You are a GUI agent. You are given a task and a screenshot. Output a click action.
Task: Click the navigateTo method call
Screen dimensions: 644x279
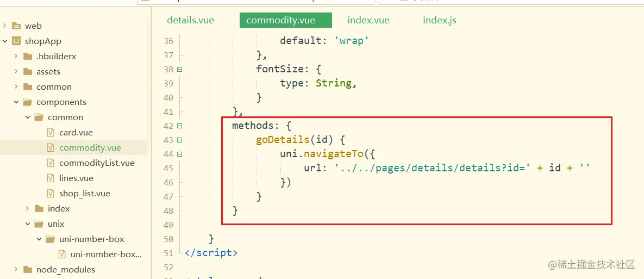(x=333, y=154)
